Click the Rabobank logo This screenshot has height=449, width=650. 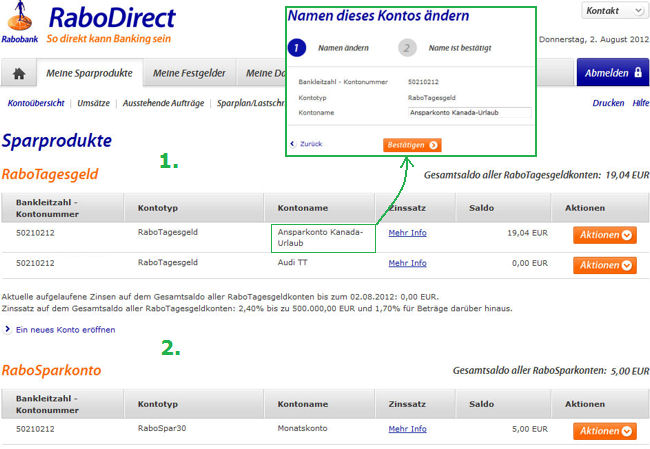[x=19, y=22]
